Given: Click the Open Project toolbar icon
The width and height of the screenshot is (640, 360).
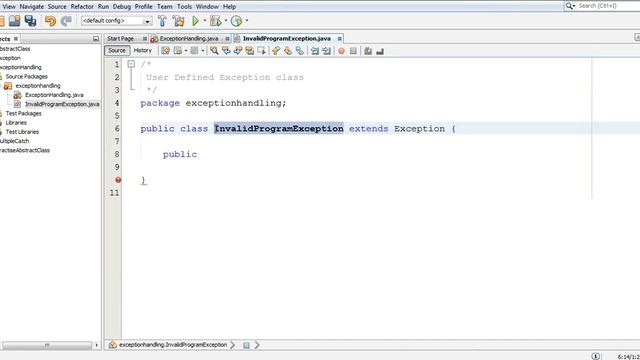Looking at the screenshot, I should (14, 21).
